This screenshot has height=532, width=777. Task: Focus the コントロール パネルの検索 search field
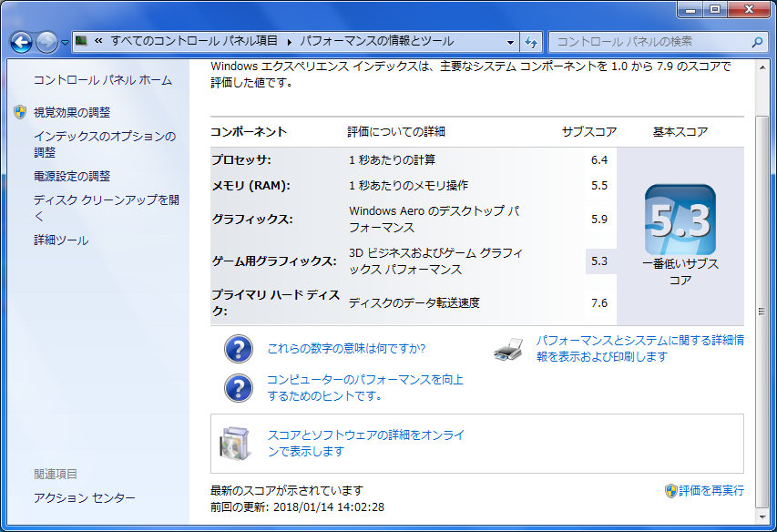tap(649, 42)
